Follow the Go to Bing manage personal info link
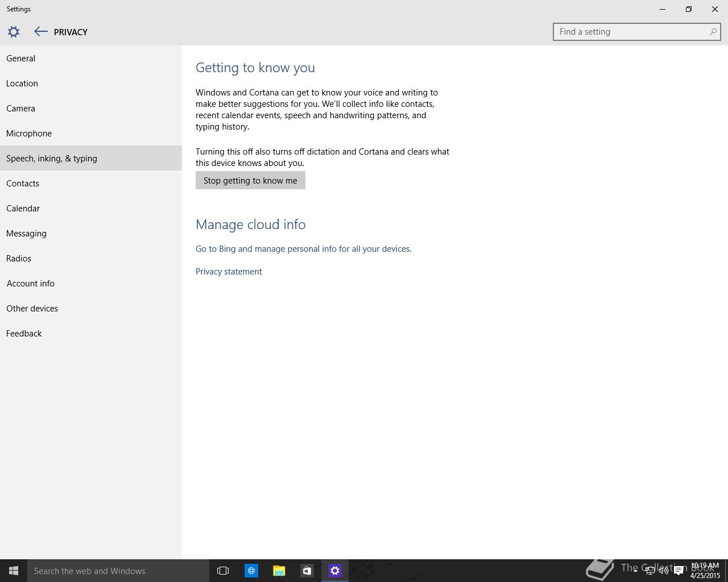 304,249
